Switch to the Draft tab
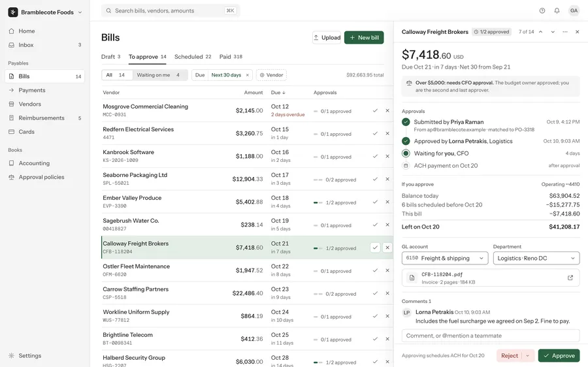Screen dimensions: 588x367 (110, 57)
